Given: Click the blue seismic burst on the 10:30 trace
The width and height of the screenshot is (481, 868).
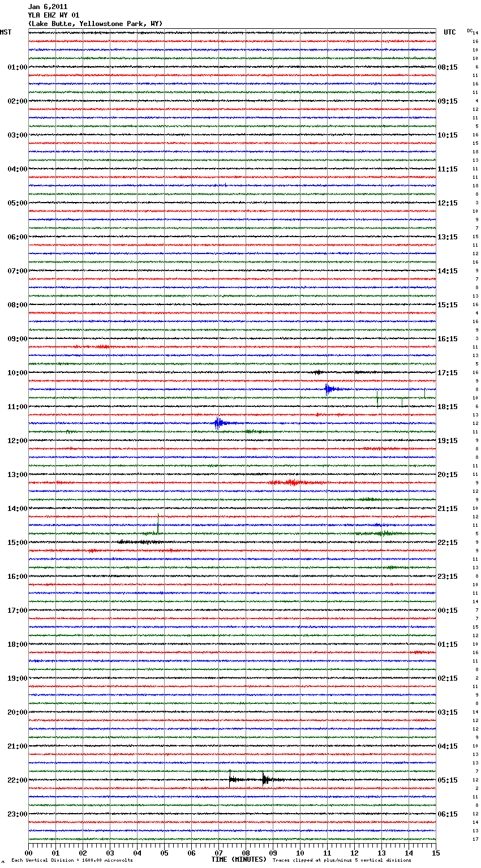Looking at the screenshot, I should pos(334,389).
